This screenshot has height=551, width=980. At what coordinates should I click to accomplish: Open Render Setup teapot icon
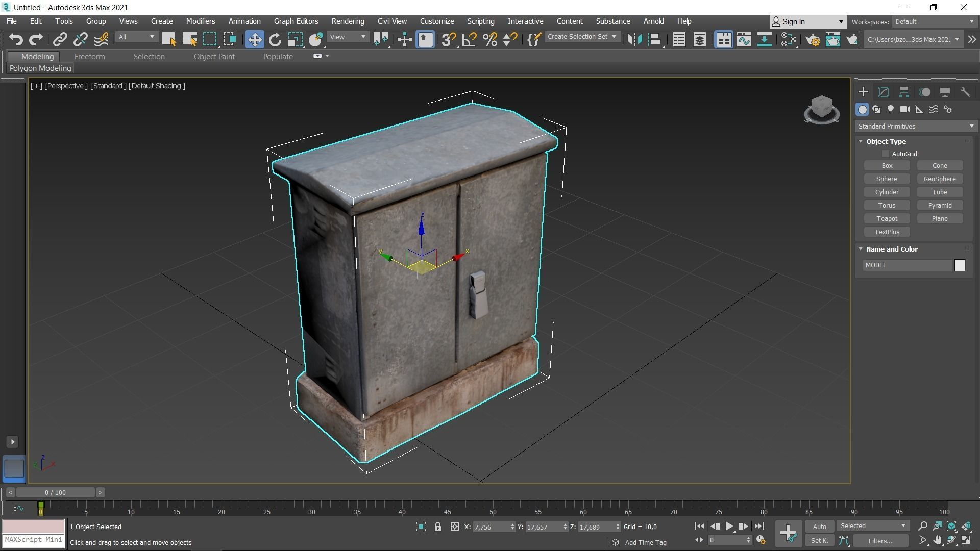tap(813, 39)
